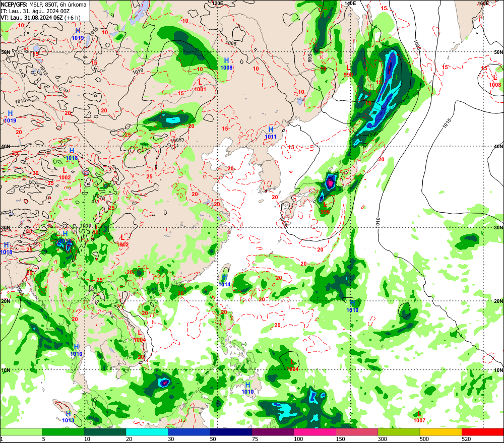Select the navy 50–75 legend swatch
Screen dimensions: 504x443
pos(231,432)
